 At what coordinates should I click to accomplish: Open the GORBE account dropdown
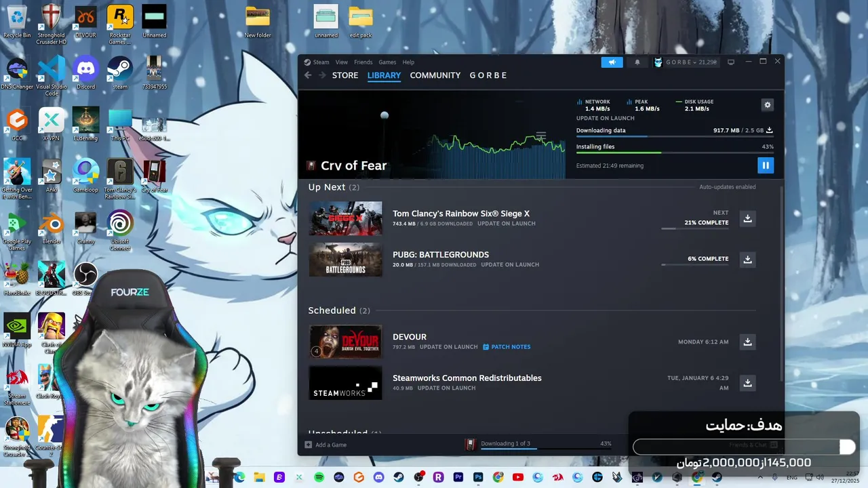point(685,62)
